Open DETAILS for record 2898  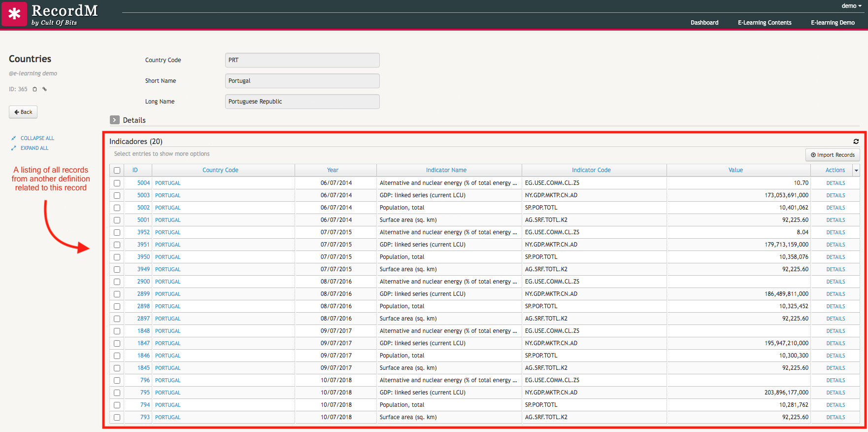(835, 306)
